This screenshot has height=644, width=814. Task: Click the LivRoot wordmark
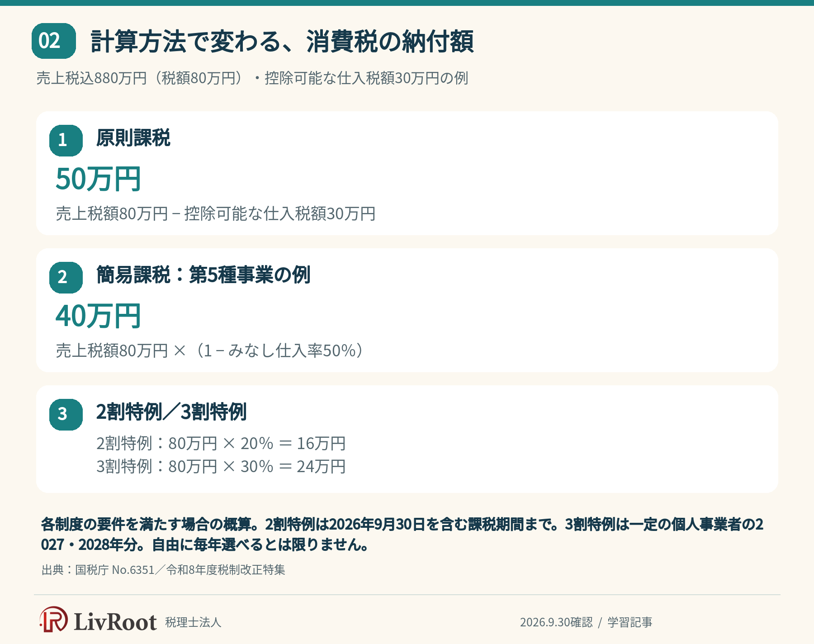coord(115,621)
